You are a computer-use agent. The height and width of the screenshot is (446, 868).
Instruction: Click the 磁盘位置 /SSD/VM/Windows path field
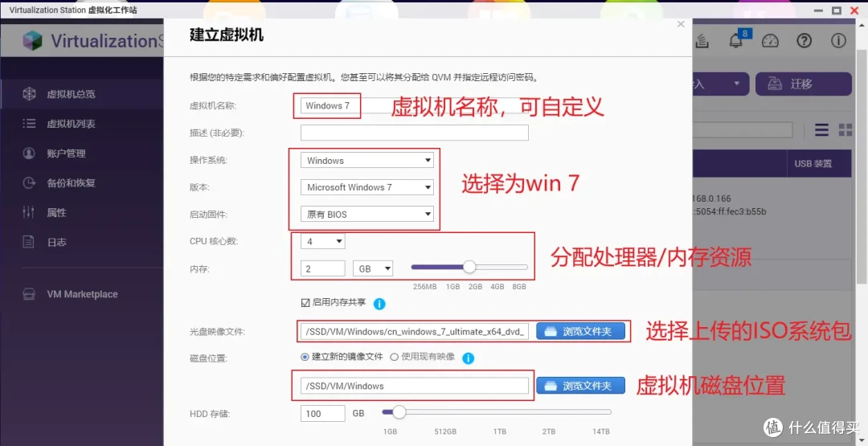[415, 386]
